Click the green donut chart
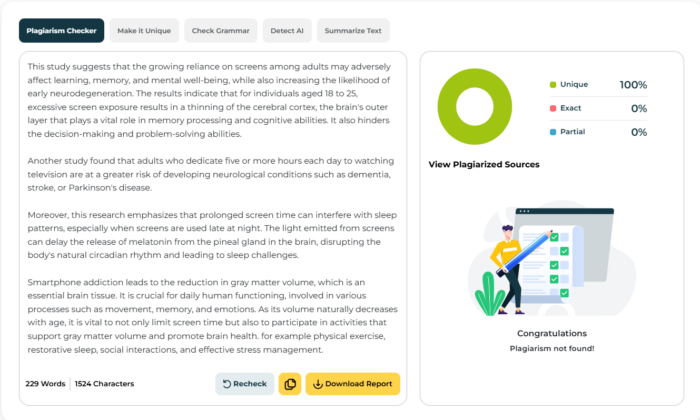Image resolution: width=700 pixels, height=420 pixels. click(x=475, y=107)
